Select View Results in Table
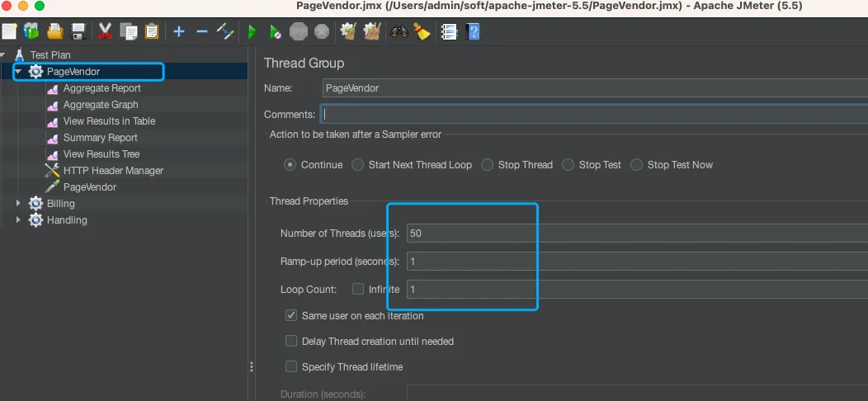Screen dimensions: 868x401 coord(109,120)
